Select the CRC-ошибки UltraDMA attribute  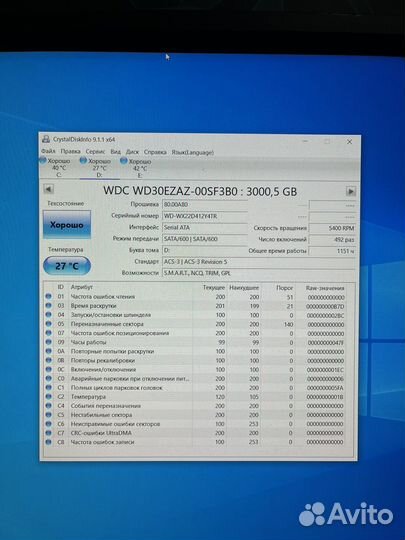(x=101, y=433)
